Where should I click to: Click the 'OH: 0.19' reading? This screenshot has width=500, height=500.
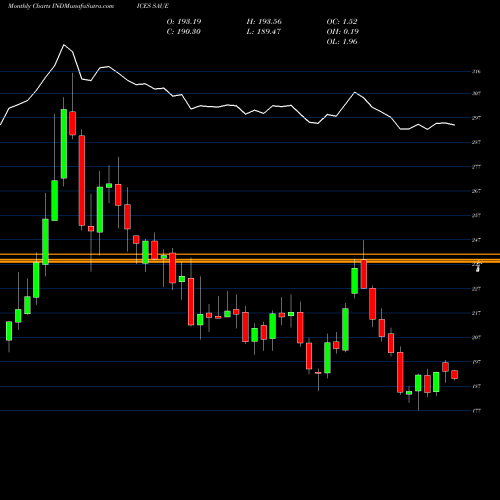coord(342,31)
